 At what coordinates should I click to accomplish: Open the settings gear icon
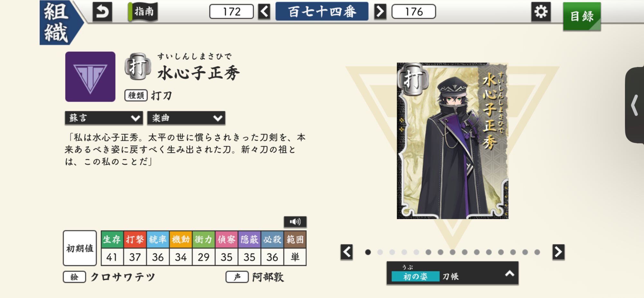(541, 12)
